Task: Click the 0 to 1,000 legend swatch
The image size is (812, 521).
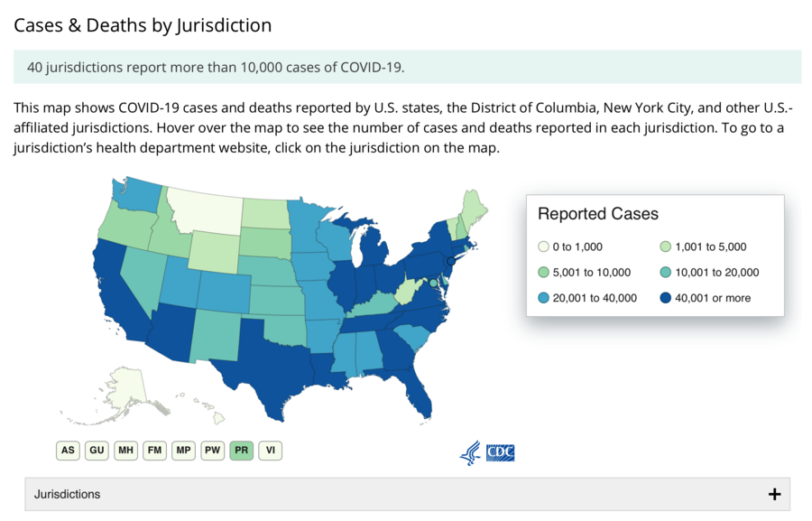Action: pyautogui.click(x=543, y=247)
